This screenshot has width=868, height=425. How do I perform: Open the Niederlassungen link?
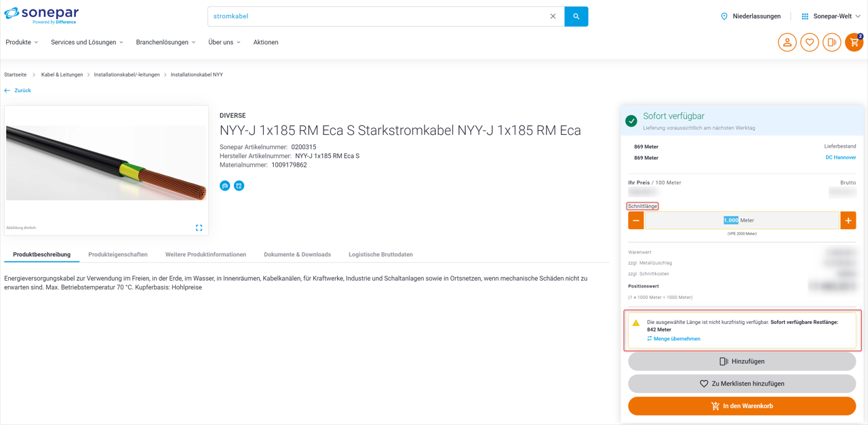(757, 16)
